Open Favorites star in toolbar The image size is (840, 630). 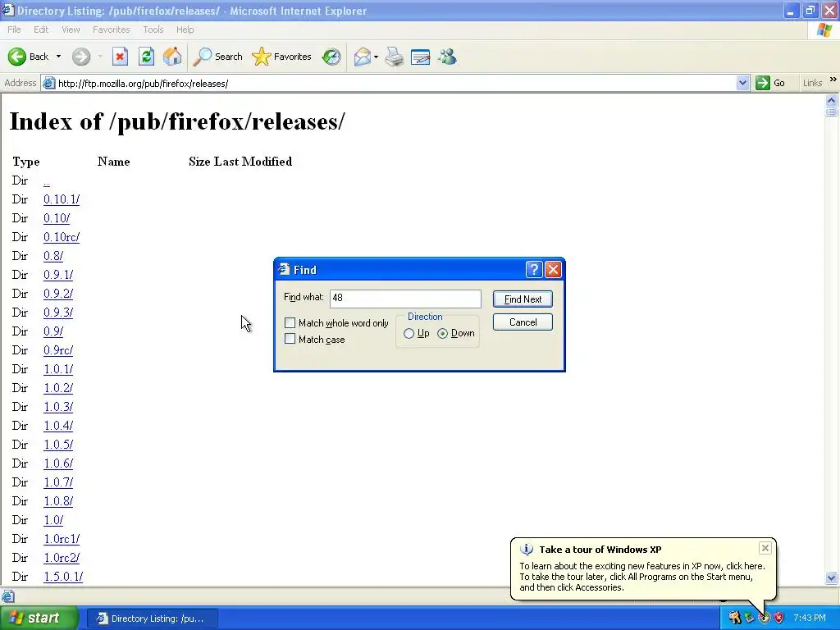pos(282,57)
